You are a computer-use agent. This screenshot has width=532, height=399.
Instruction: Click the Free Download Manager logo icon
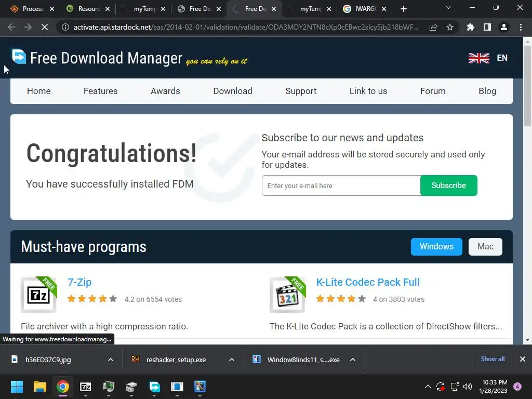pyautogui.click(x=19, y=57)
